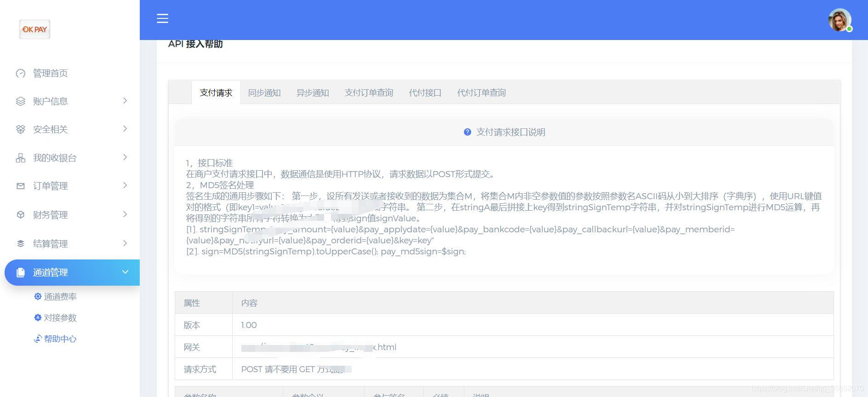
Task: Open the 财务管理 menu
Action: 50,215
